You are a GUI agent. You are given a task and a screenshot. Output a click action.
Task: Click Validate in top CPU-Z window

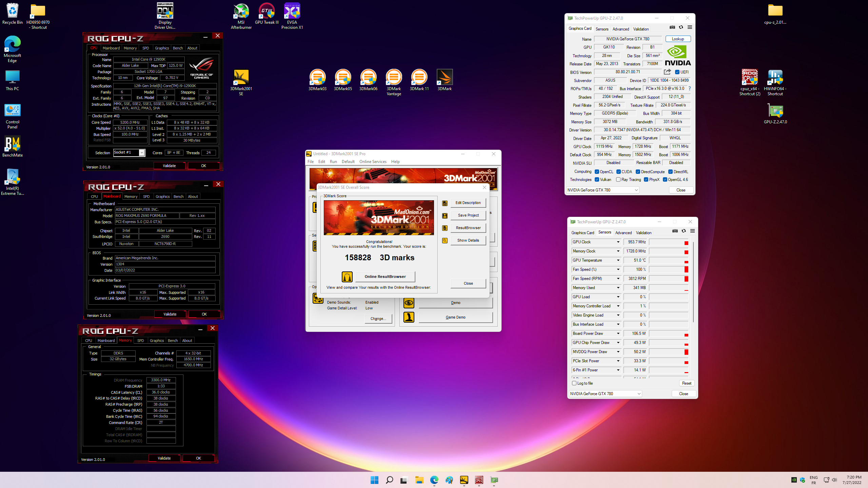(169, 166)
